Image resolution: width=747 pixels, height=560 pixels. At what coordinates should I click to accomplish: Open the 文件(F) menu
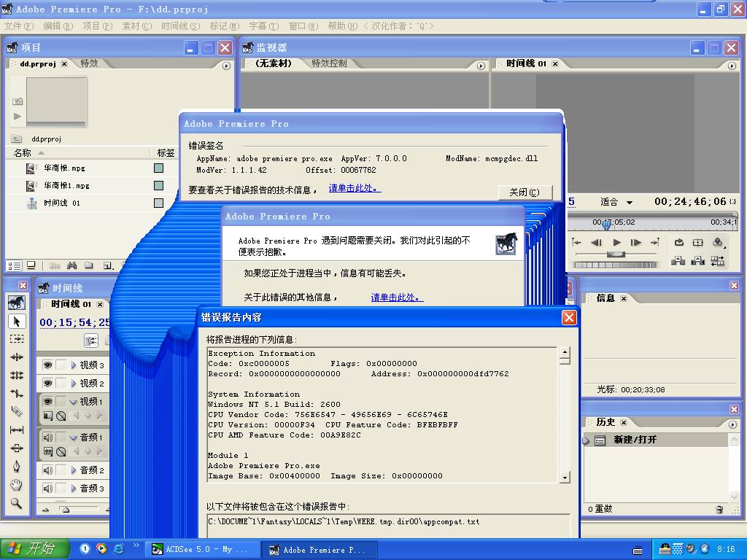tap(19, 26)
